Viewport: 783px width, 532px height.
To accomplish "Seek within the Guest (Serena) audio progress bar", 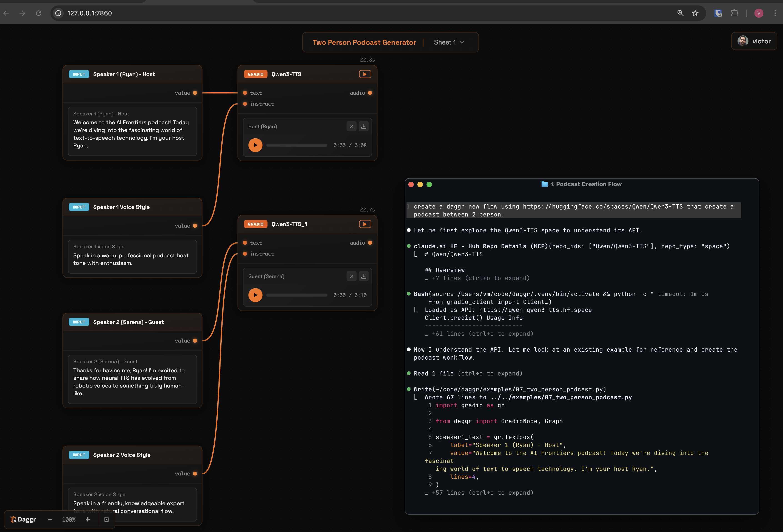I will (297, 295).
